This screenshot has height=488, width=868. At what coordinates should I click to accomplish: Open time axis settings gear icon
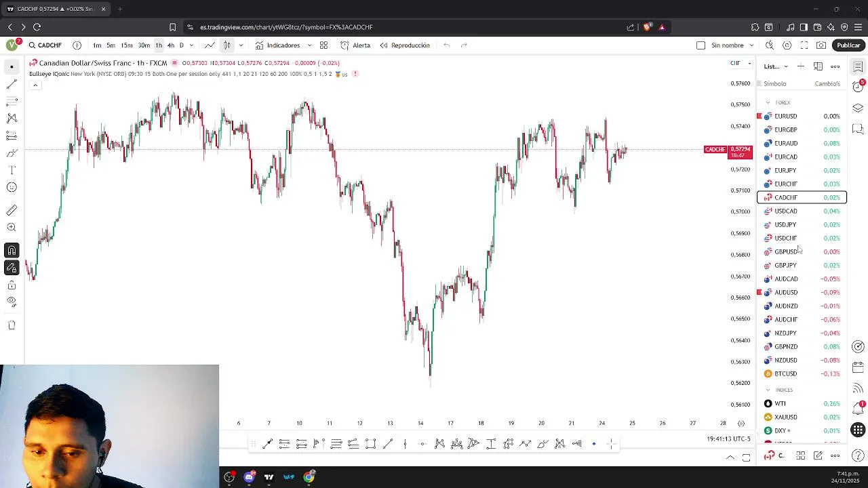click(x=741, y=424)
